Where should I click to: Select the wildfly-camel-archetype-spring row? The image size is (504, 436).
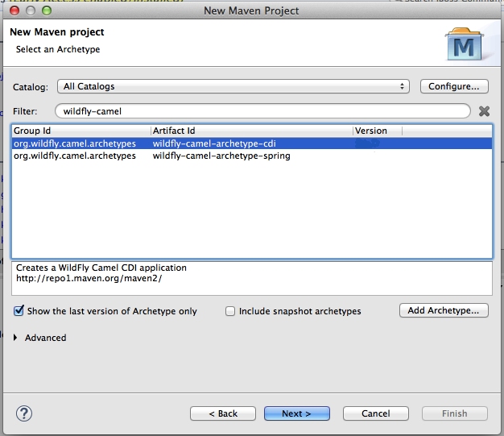tap(252, 156)
